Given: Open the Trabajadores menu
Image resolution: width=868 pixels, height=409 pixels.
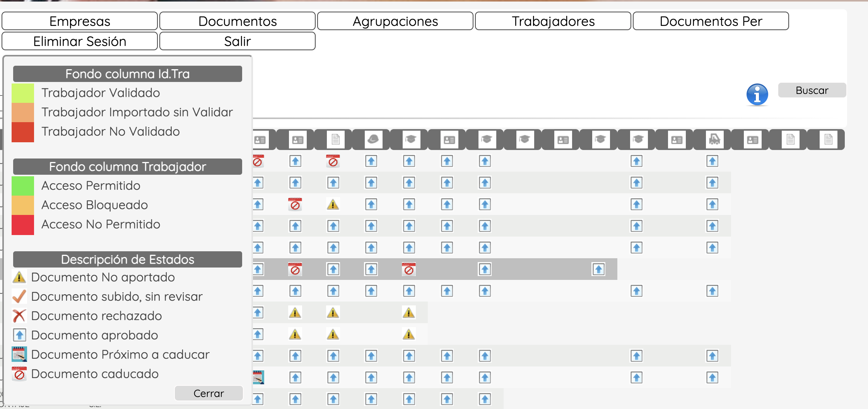Looking at the screenshot, I should 553,21.
